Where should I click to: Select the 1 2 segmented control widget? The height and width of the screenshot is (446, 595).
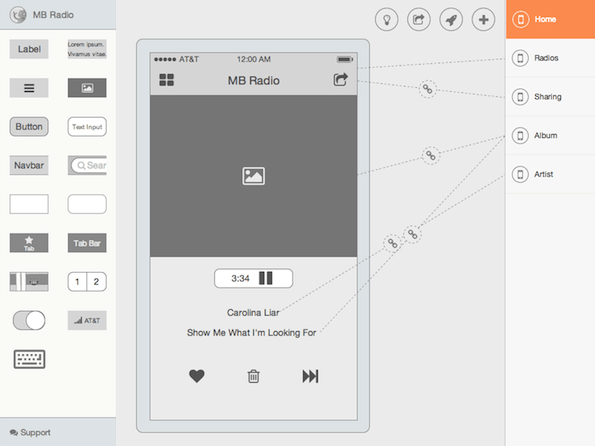click(87, 281)
